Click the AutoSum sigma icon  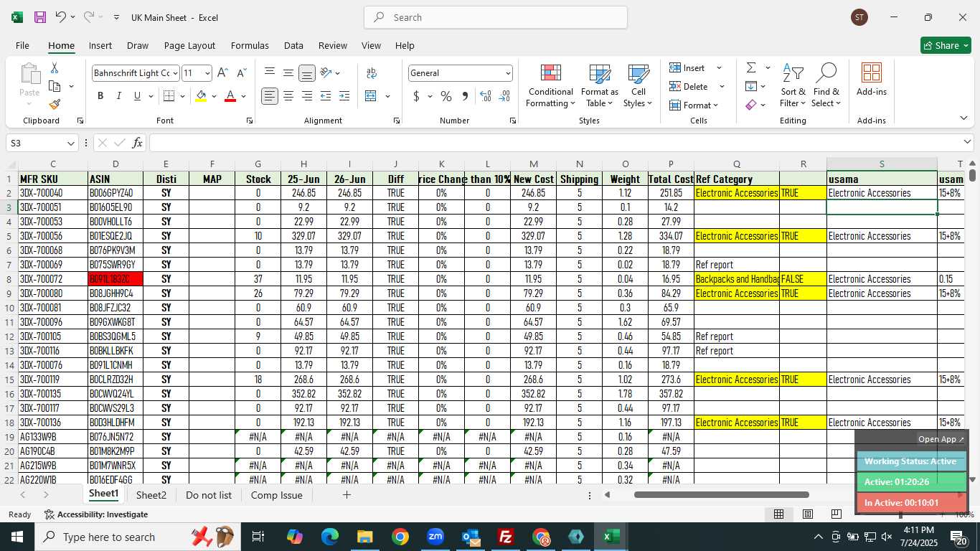(751, 68)
